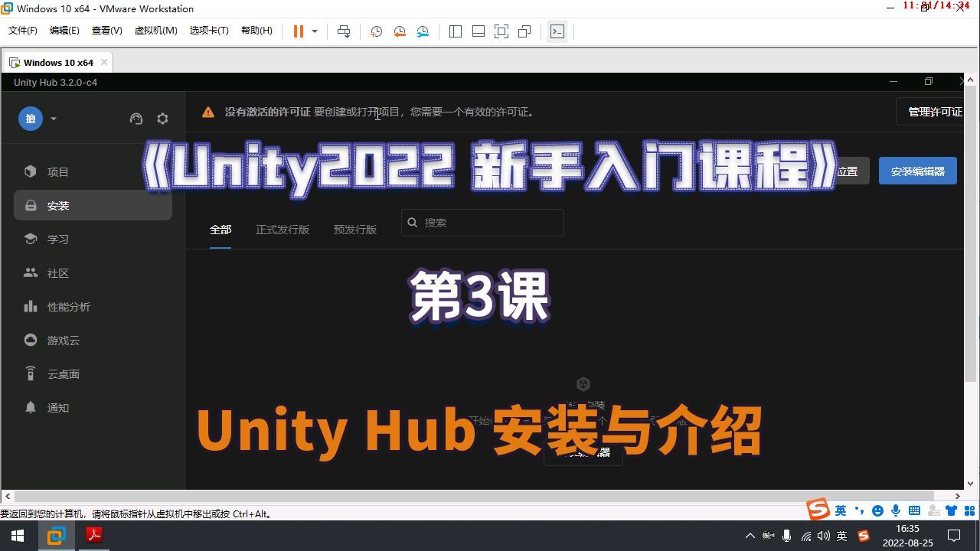Click the 搜索 input field
Screen dimensions: 980x551
[482, 223]
